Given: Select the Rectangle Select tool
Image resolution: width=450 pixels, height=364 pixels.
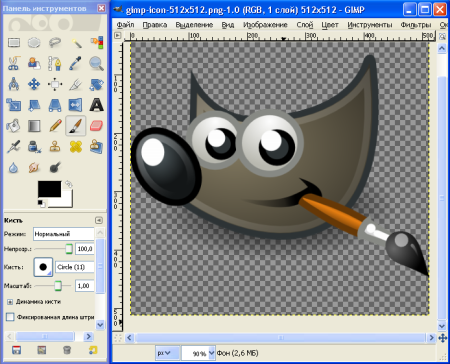Looking at the screenshot, I should [x=14, y=42].
